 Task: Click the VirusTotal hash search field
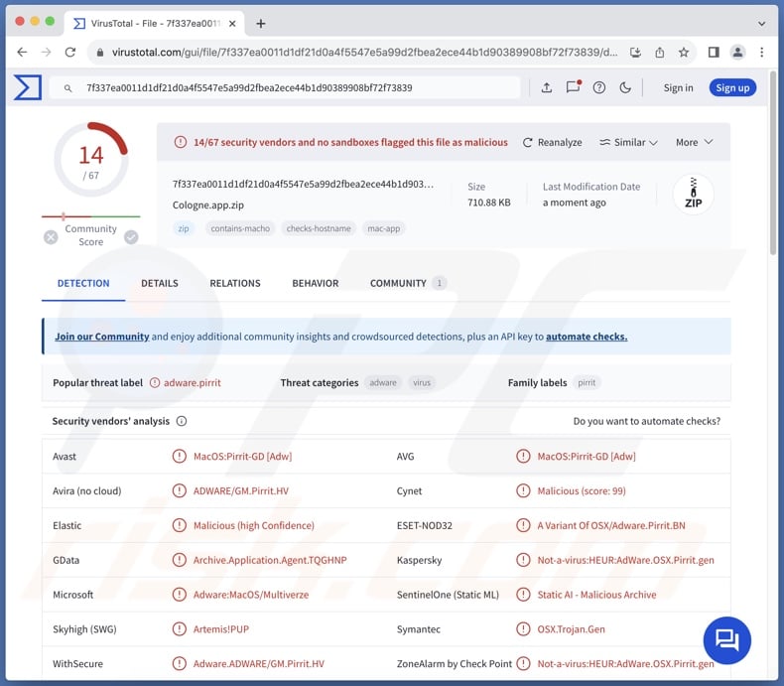(x=285, y=88)
